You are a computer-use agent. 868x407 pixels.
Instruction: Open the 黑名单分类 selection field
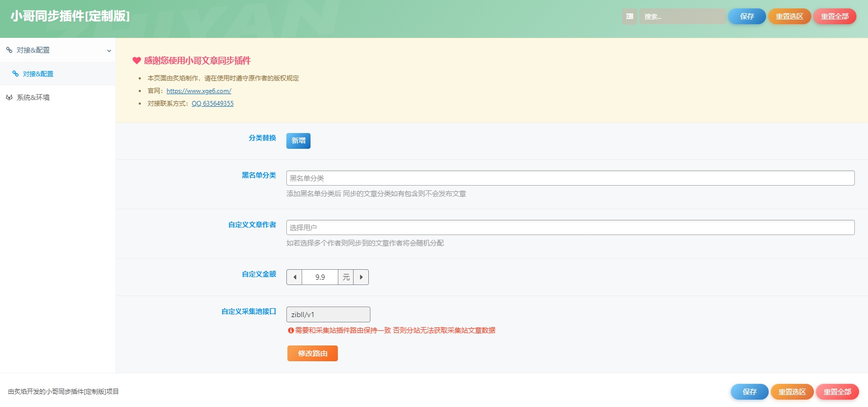(570, 178)
